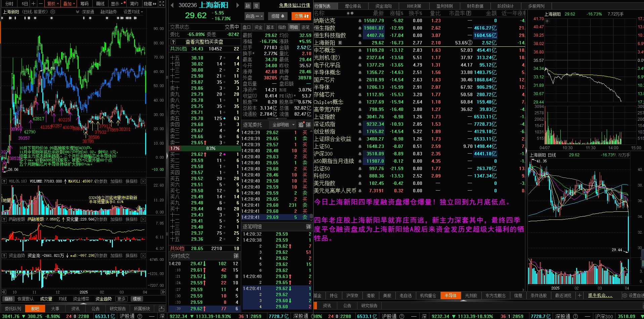
Task: Expand the 逐笔明细 detail view
Action: [x=308, y=227]
